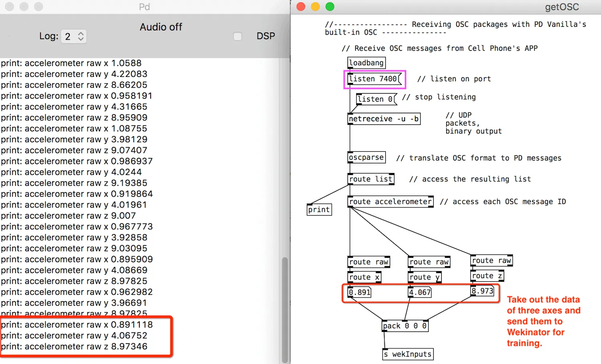This screenshot has width=601, height=364.
Task: Click the y-axis number box showing 4.067
Action: tap(419, 292)
